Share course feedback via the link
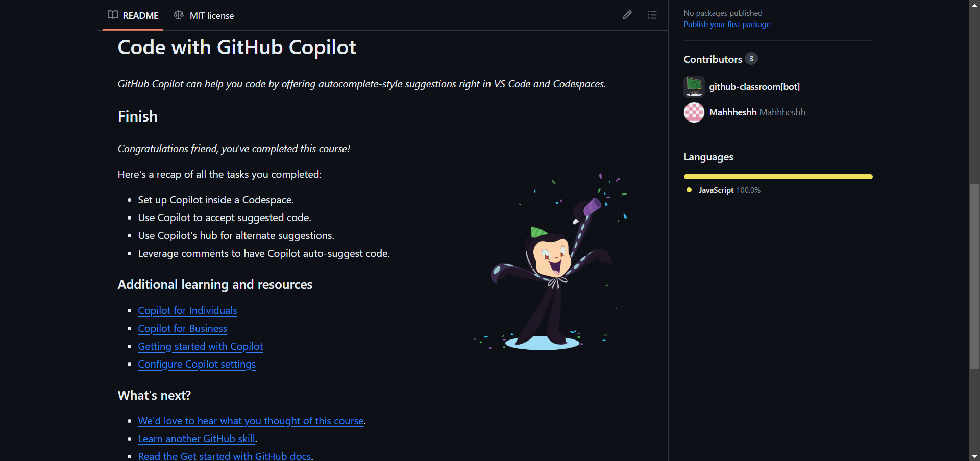This screenshot has height=461, width=980. click(x=251, y=421)
